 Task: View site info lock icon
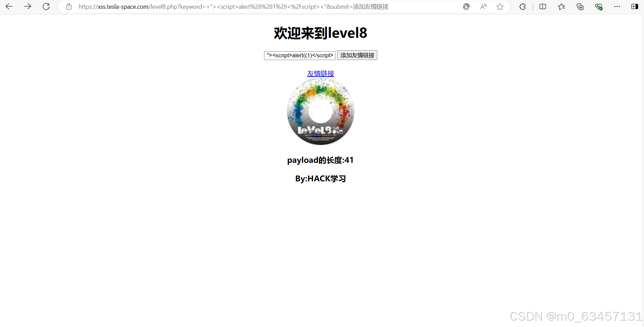69,7
